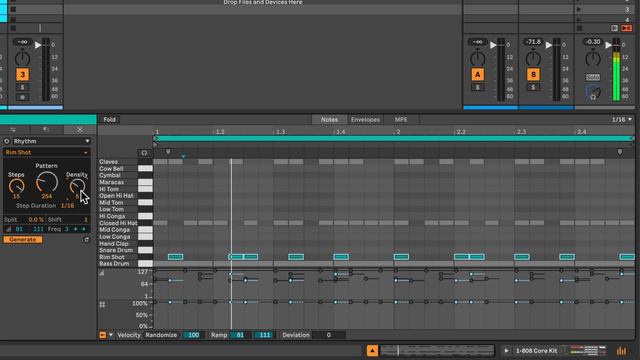
Task: Open the 1/16 grid size dropdown
Action: [622, 120]
